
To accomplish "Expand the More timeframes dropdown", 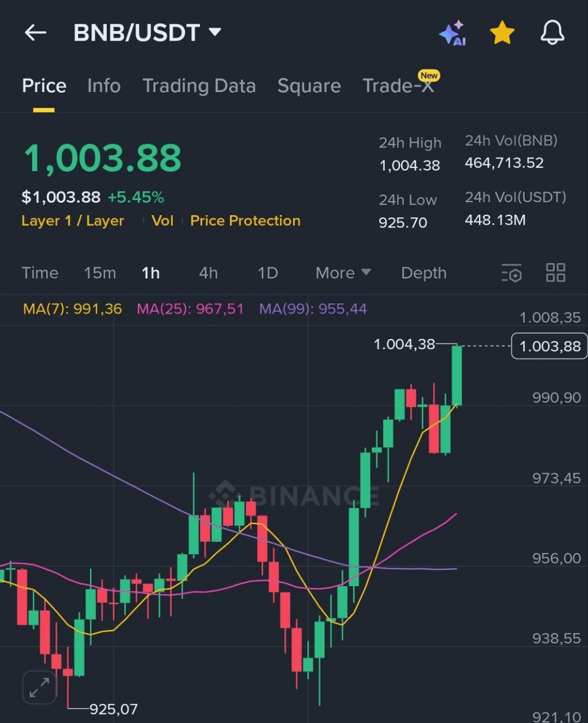I will pos(343,273).
